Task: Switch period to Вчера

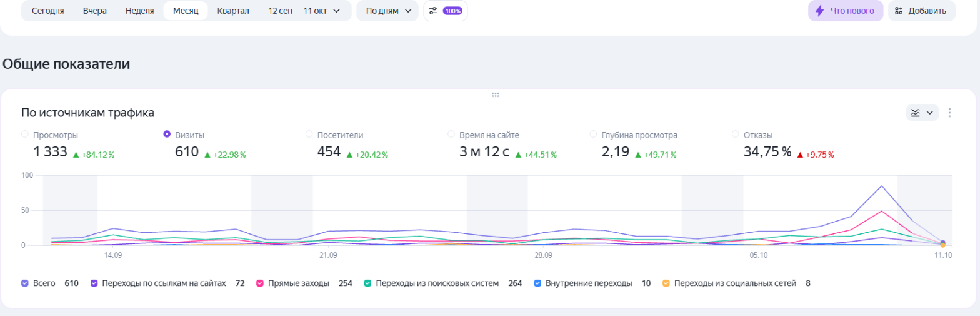Action: 95,11
